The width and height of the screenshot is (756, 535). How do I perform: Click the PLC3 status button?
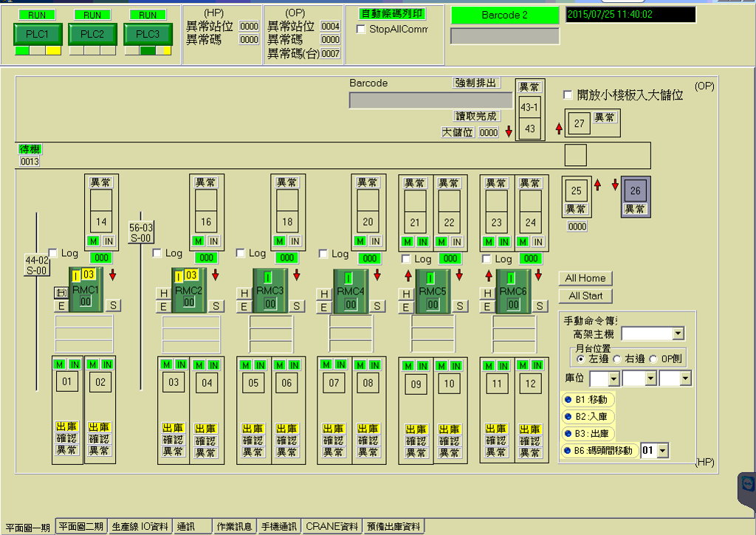click(x=147, y=34)
